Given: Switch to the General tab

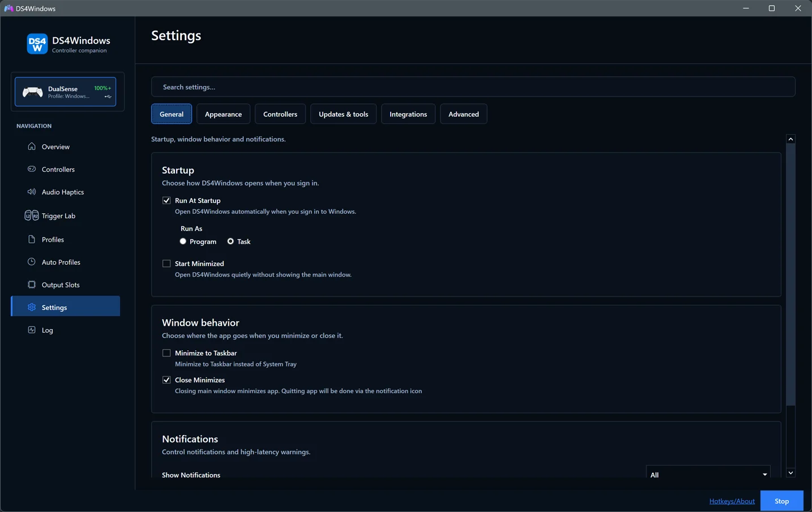Looking at the screenshot, I should pos(172,114).
